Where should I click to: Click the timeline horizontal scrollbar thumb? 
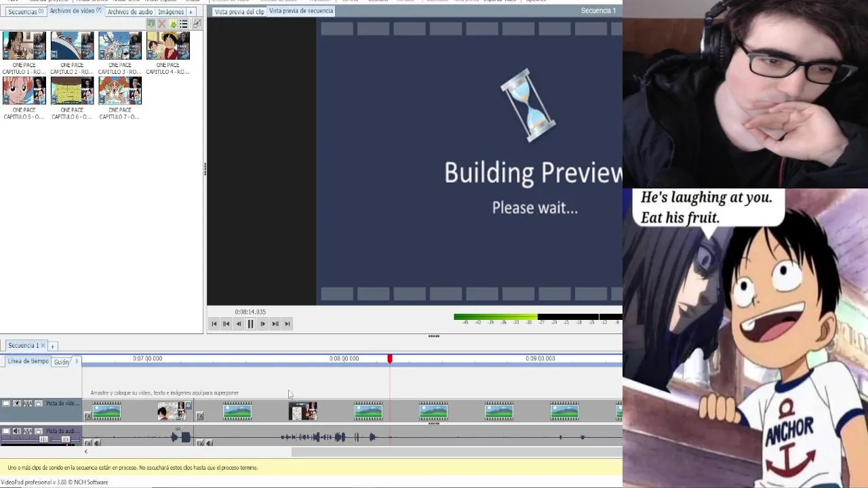pos(457,452)
